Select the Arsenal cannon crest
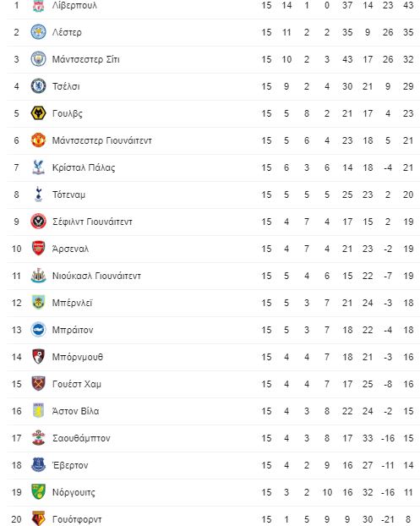The width and height of the screenshot is (420, 526). tap(38, 249)
